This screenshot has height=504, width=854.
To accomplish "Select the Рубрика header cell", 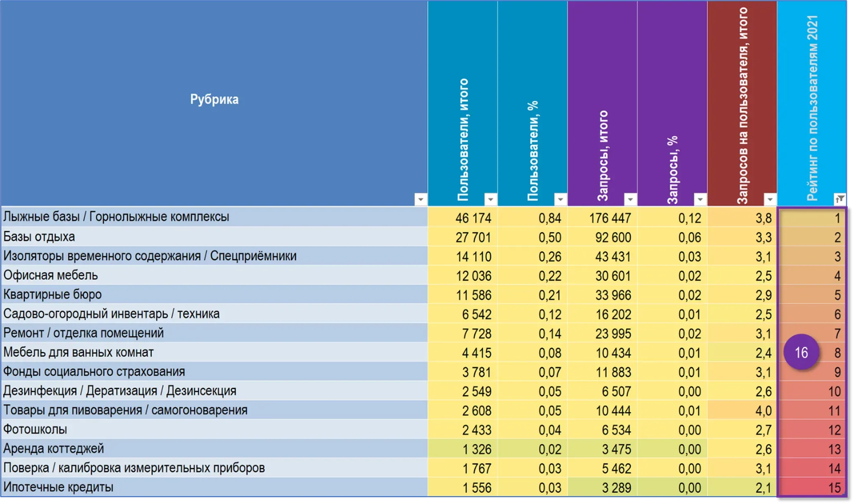I will click(214, 103).
